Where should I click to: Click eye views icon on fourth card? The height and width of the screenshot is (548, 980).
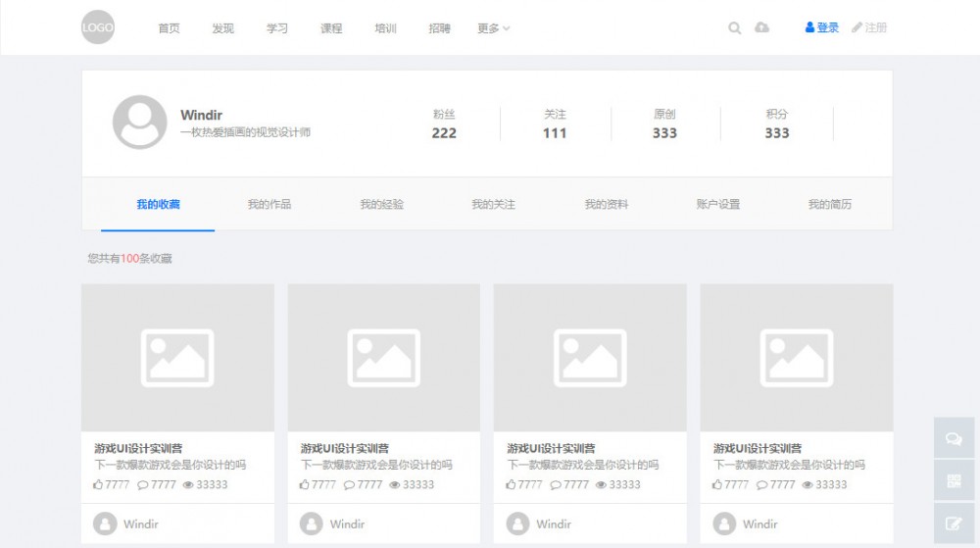pyautogui.click(x=807, y=485)
